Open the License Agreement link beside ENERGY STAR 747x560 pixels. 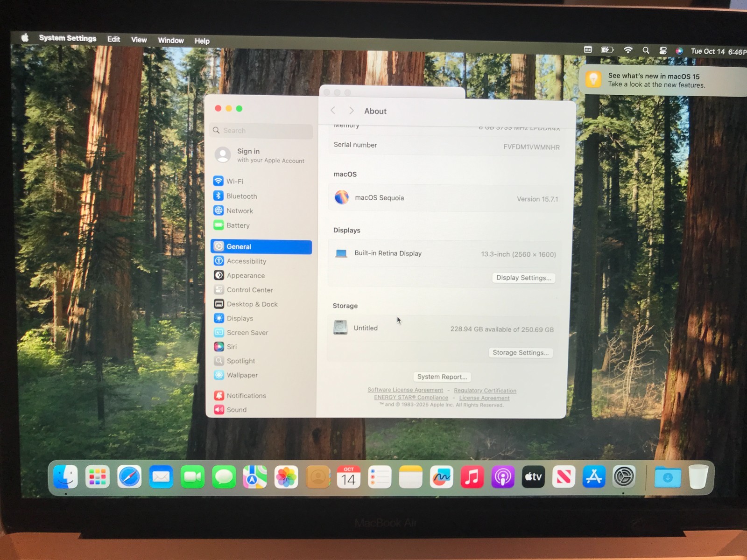pos(484,398)
